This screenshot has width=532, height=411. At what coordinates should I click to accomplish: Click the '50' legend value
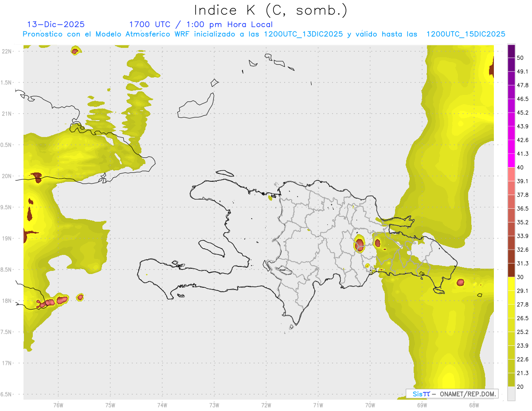pos(521,58)
